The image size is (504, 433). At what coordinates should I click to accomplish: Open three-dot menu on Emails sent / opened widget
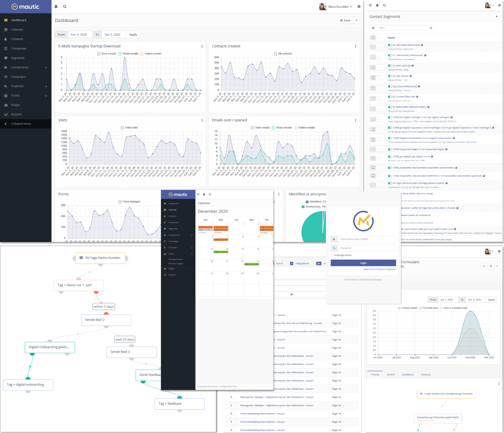(x=356, y=120)
